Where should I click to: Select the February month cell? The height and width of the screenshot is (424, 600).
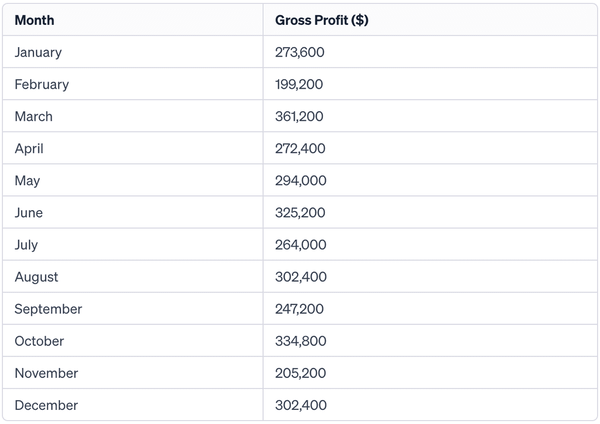(x=42, y=85)
